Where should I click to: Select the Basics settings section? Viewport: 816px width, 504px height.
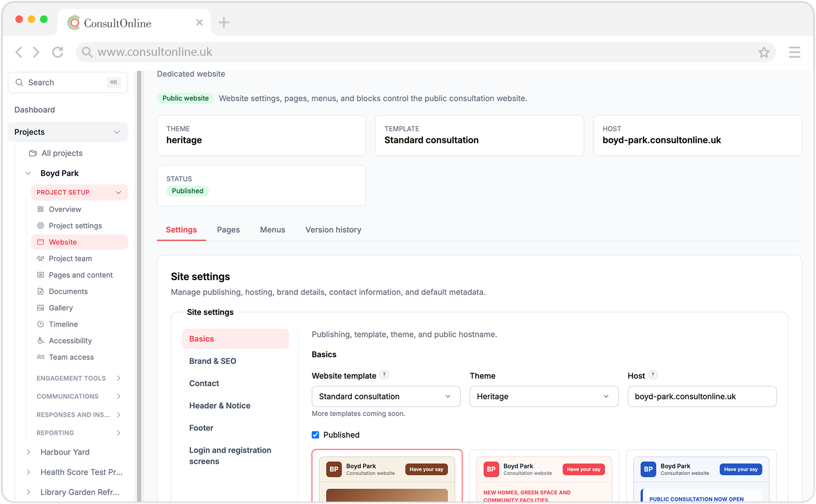pos(235,339)
